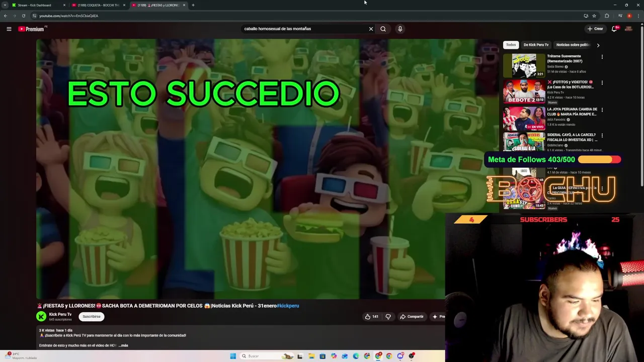Open the Windows Start menu

[x=233, y=356]
